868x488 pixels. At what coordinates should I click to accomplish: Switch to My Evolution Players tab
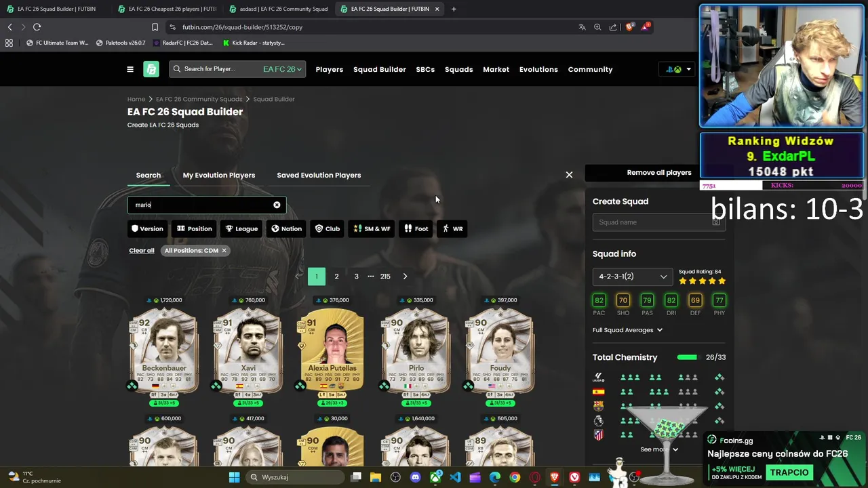218,175
